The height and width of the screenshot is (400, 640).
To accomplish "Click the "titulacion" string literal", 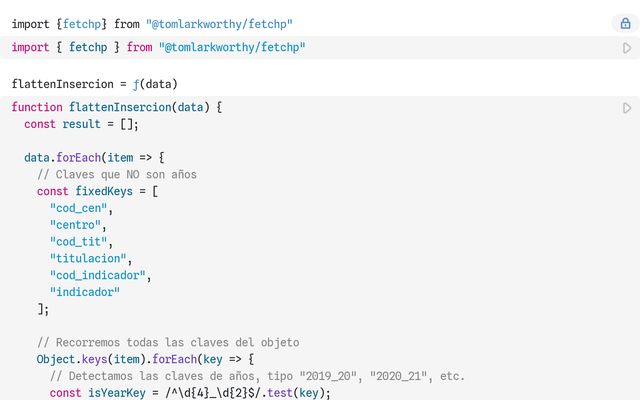I will (x=90, y=259).
